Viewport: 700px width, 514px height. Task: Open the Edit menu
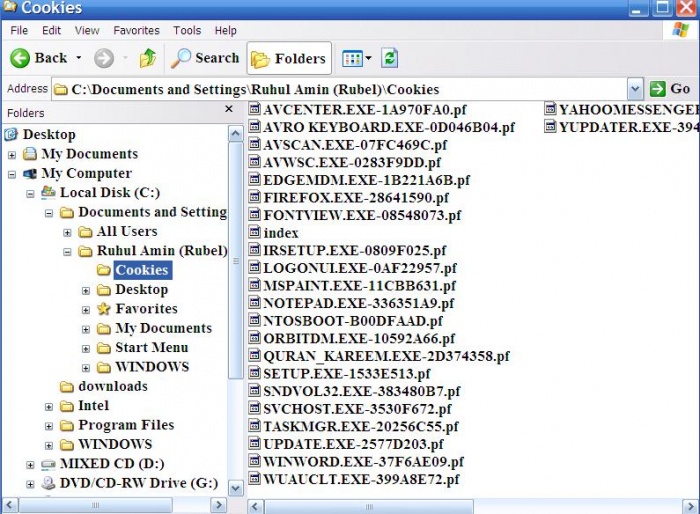click(x=51, y=30)
